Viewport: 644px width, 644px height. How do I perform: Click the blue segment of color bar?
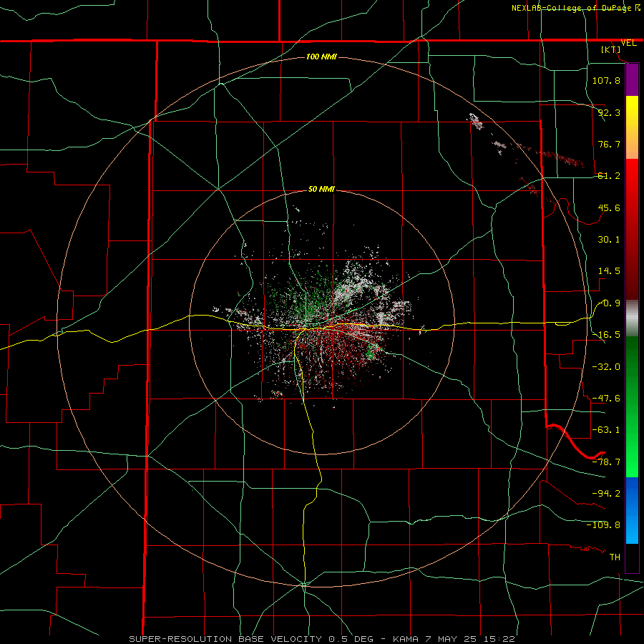[x=632, y=510]
